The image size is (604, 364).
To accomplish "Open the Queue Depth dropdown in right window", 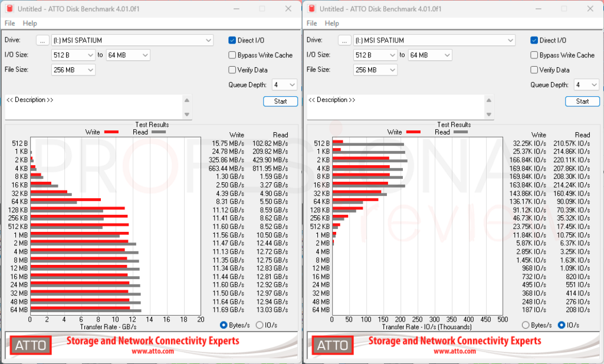I will pos(586,85).
